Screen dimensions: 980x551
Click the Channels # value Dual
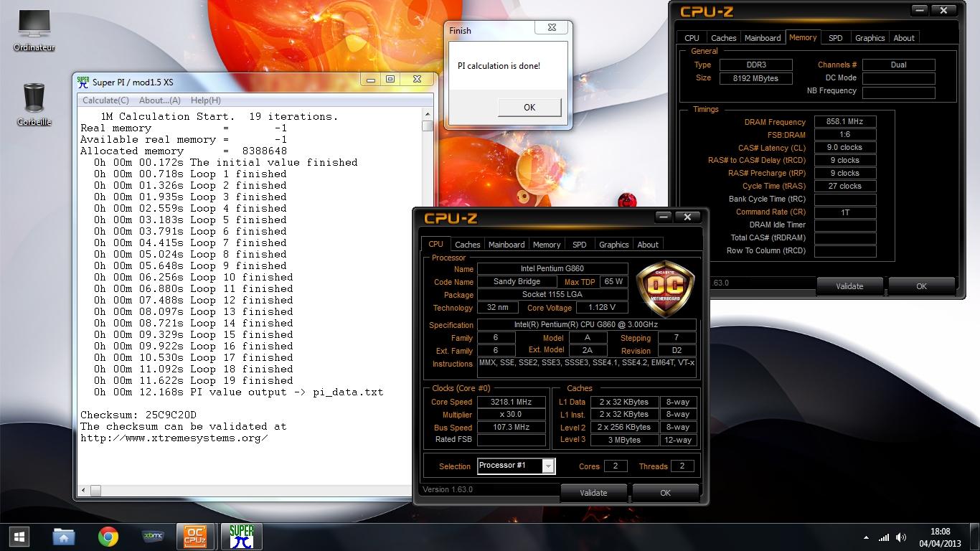pyautogui.click(x=898, y=65)
